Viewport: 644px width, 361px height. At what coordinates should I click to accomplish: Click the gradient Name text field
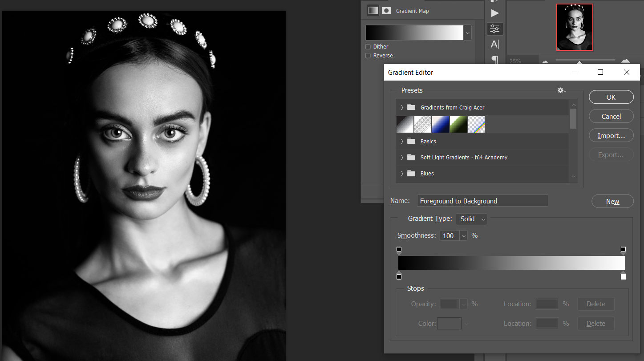482,201
